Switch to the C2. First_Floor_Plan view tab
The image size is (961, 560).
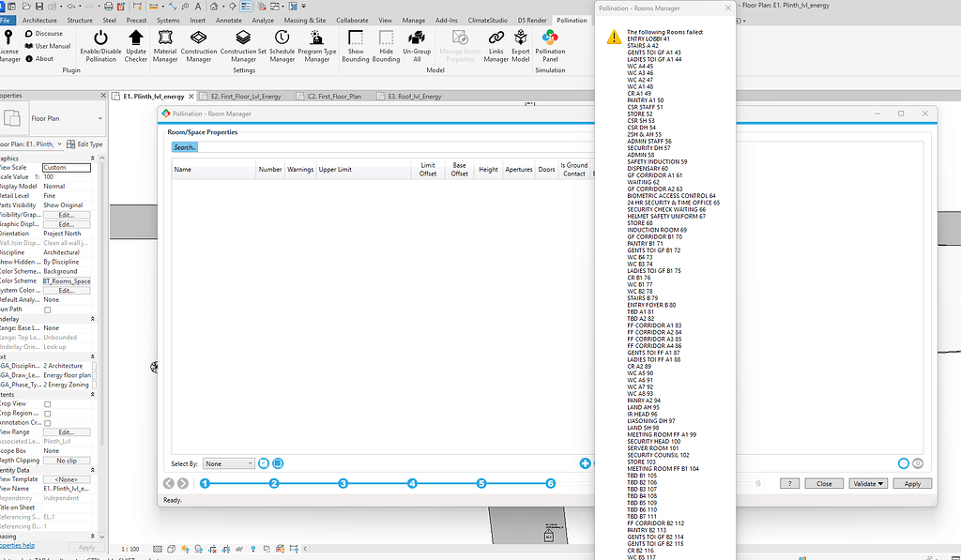(x=334, y=97)
